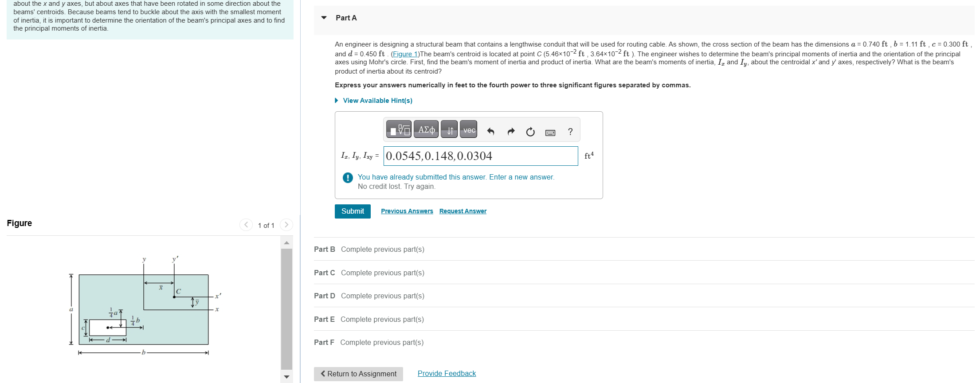980x383 pixels.
Task: Show keyboard shortcuts icon
Action: coord(550,133)
